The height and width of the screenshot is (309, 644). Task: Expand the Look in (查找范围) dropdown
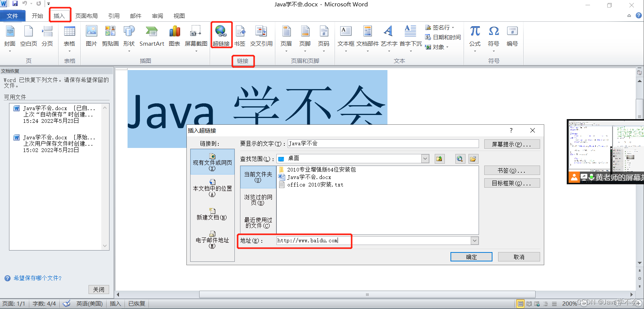(425, 159)
